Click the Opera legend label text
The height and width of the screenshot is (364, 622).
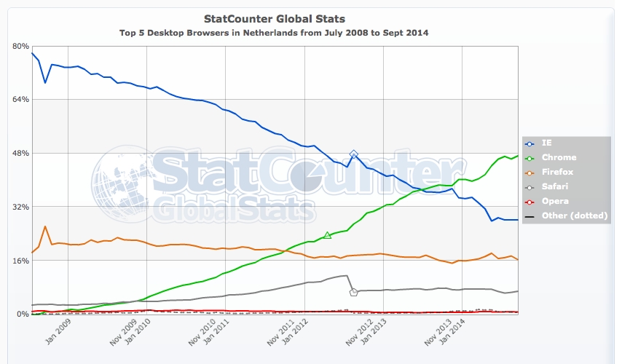556,201
